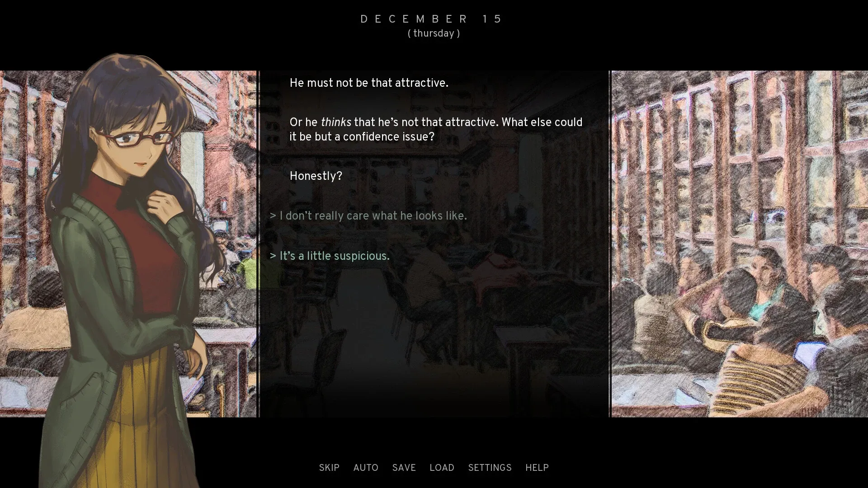The width and height of the screenshot is (868, 488).
Task: Select the "It's a little suspicious." reply
Action: tap(330, 256)
